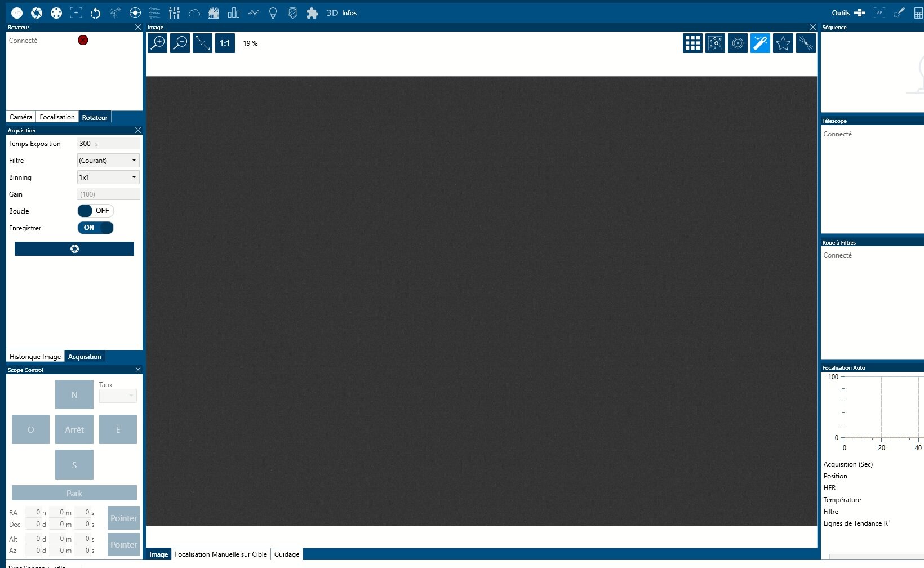This screenshot has height=568, width=924.
Task: Slew west with the O button
Action: 30,429
